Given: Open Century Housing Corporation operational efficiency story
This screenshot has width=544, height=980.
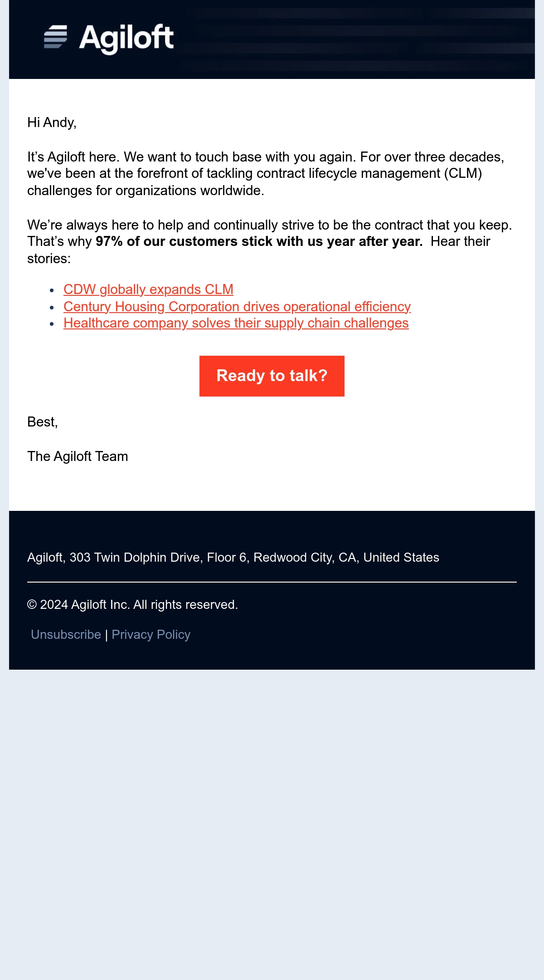Looking at the screenshot, I should 237,307.
